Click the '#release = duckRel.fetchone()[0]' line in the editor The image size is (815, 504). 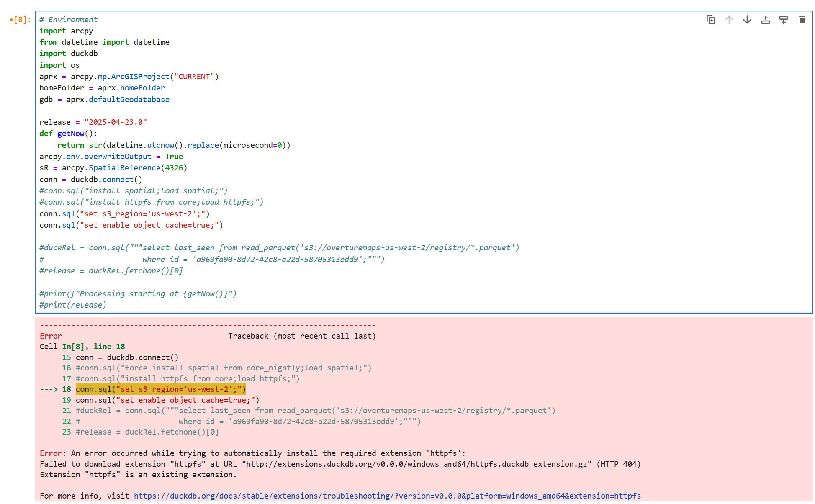111,271
